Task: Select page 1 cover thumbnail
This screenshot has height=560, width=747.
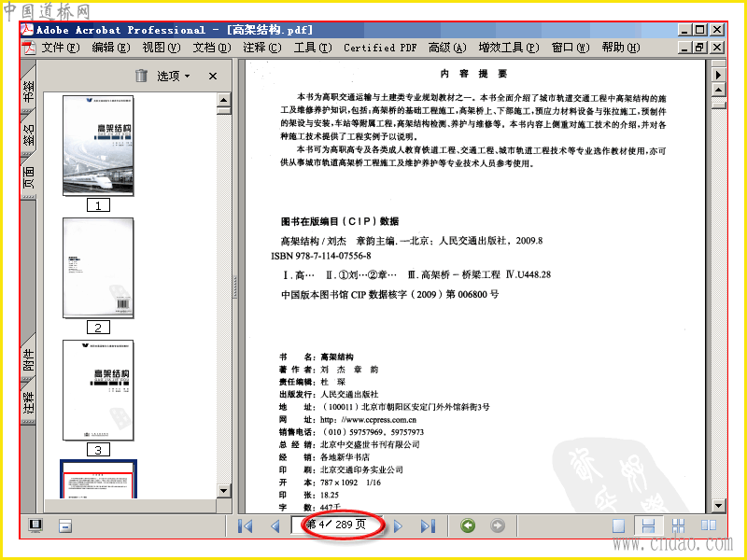Action: [x=98, y=146]
